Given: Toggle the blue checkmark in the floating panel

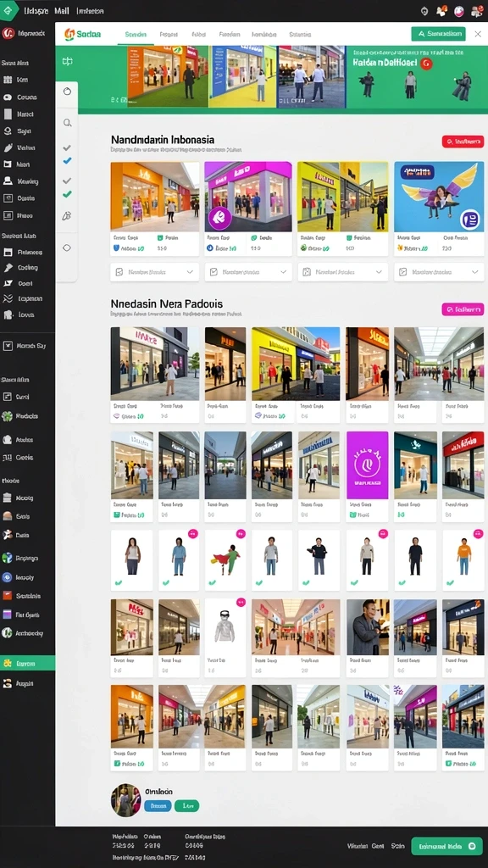Looking at the screenshot, I should click(67, 160).
